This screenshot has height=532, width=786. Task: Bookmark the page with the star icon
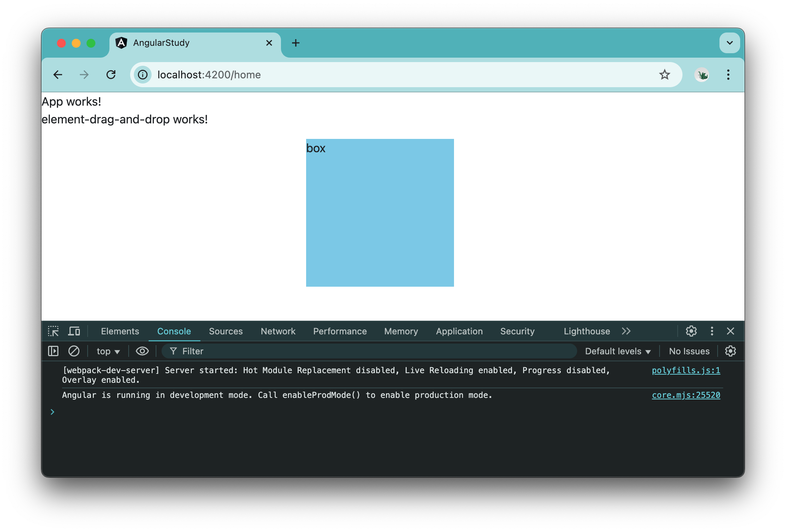pos(665,75)
